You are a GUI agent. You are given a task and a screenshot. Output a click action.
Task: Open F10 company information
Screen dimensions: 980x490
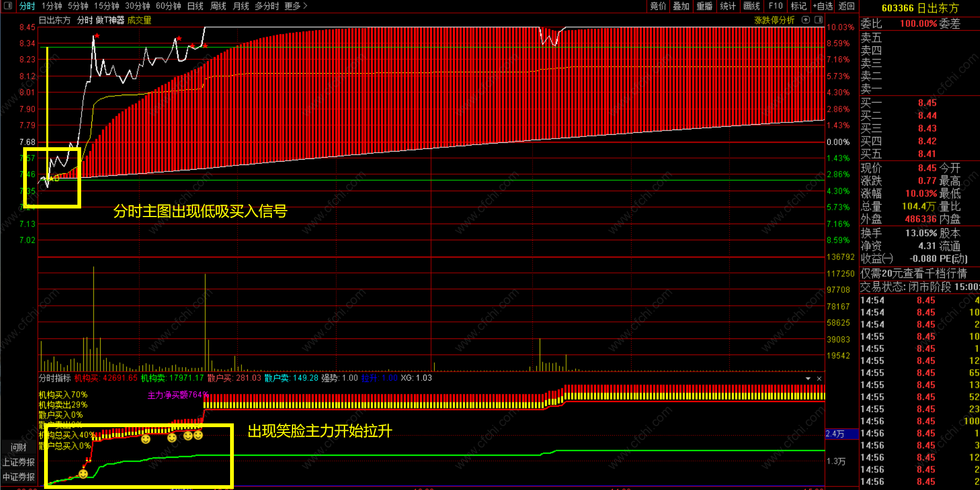(775, 6)
